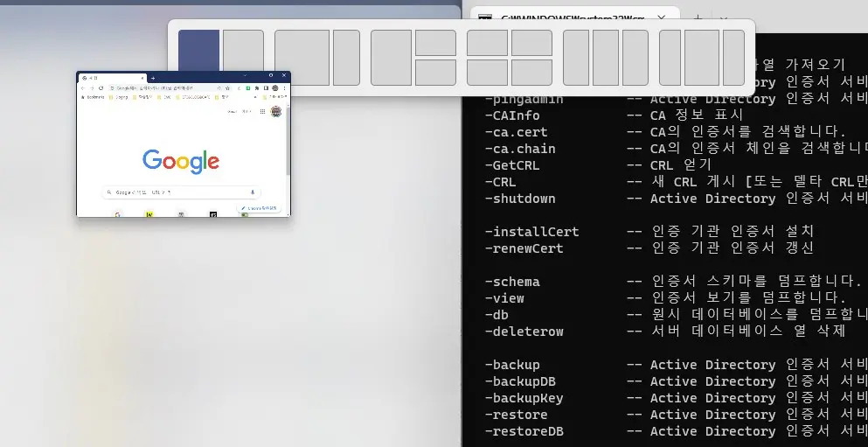Choose tall left zone of third snap layout
This screenshot has height=447, width=868.
coord(392,58)
